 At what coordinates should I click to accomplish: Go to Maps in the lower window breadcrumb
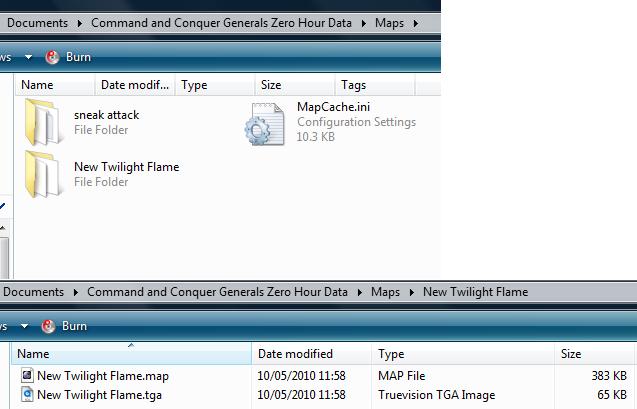point(385,292)
